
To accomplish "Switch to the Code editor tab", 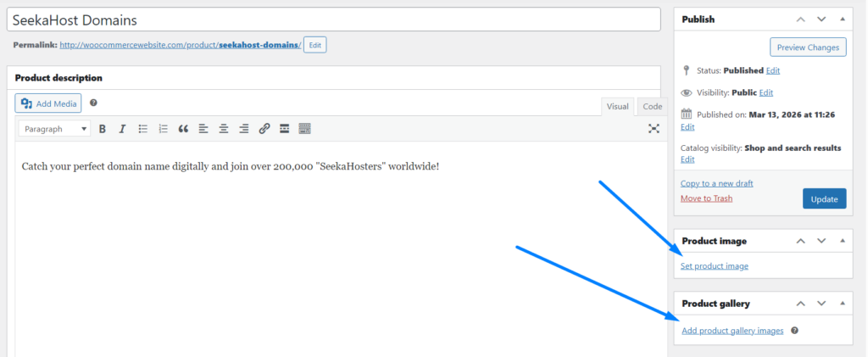I will tap(652, 107).
